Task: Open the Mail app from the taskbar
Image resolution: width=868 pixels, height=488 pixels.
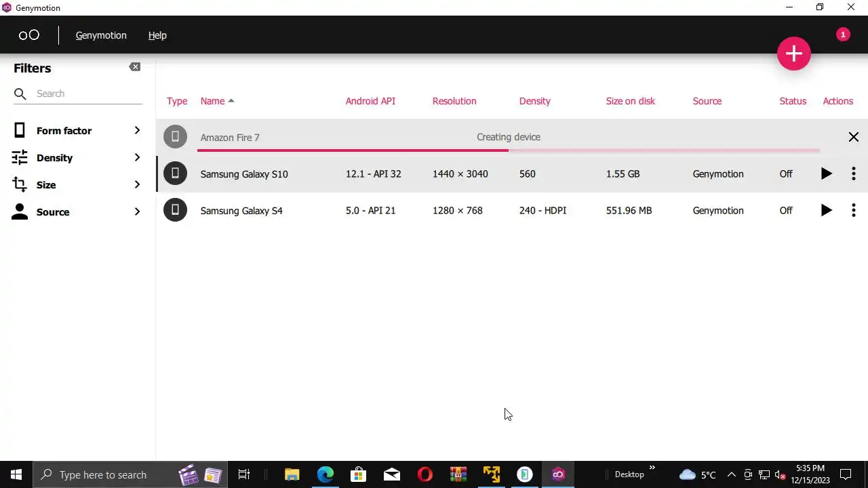Action: point(392,474)
